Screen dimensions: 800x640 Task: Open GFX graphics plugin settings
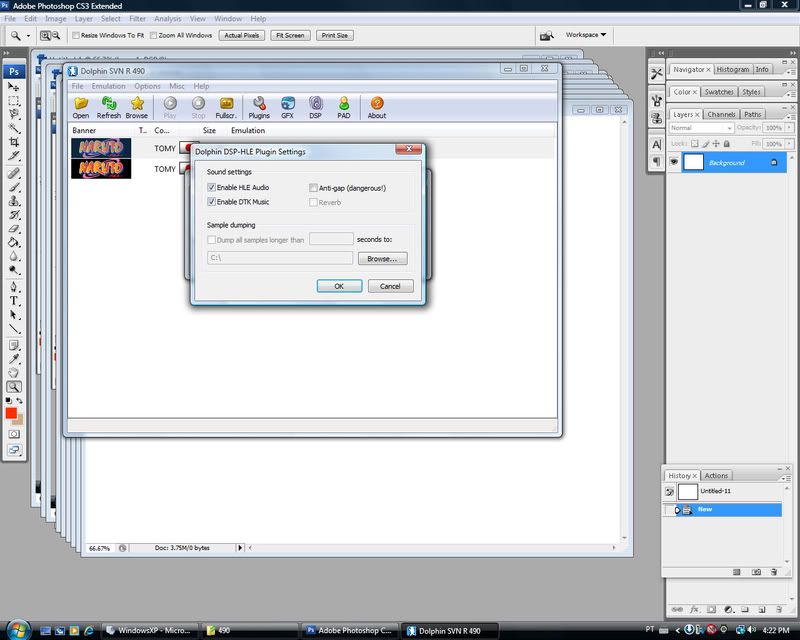pos(287,108)
